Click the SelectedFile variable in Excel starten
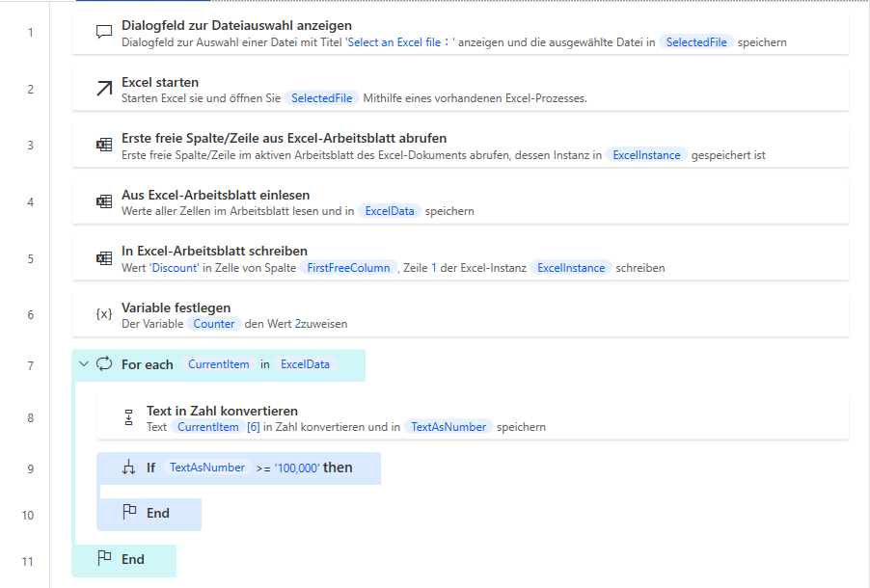This screenshot has height=588, width=870. coord(322,98)
